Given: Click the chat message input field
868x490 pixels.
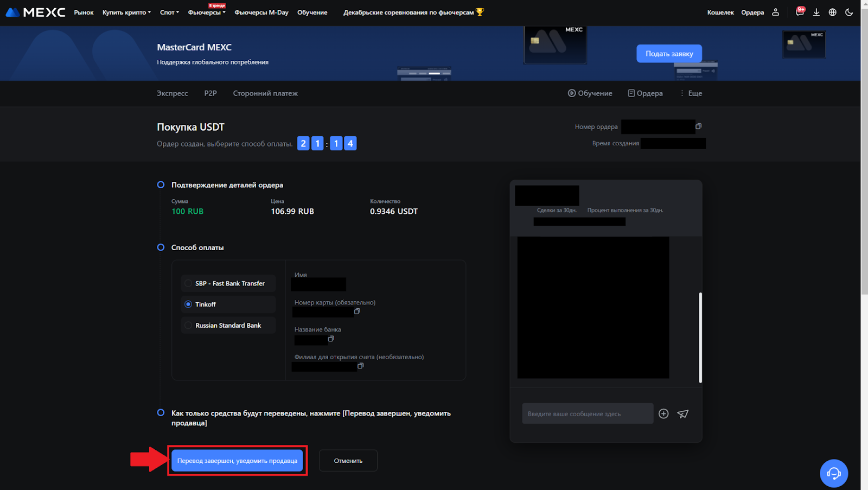Looking at the screenshot, I should pos(587,414).
